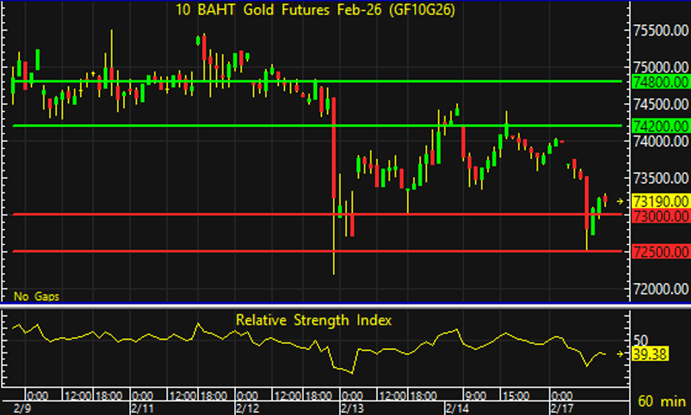Viewport: 691px width, 415px height.
Task: Click the 75500.00 price axis label
Action: (662, 32)
